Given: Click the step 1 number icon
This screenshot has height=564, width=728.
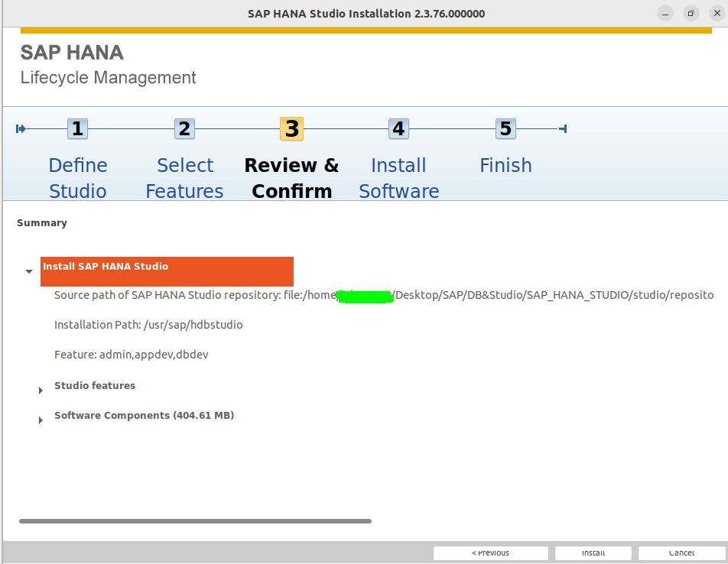Looking at the screenshot, I should [77, 129].
